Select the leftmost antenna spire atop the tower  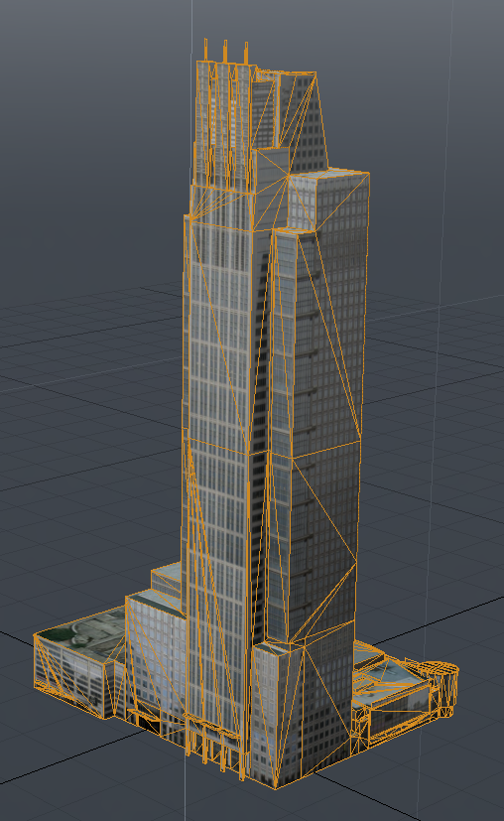coord(205,50)
